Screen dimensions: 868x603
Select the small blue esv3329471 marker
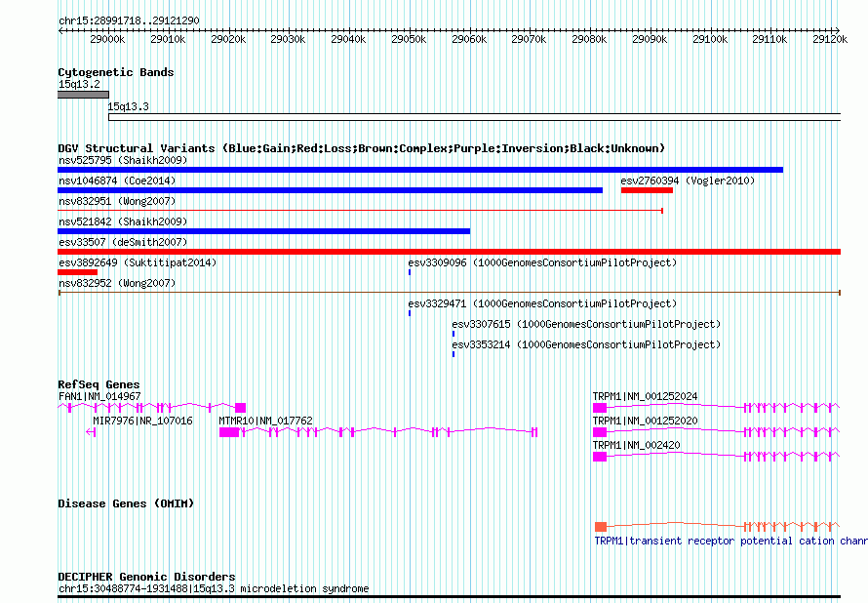410,313
